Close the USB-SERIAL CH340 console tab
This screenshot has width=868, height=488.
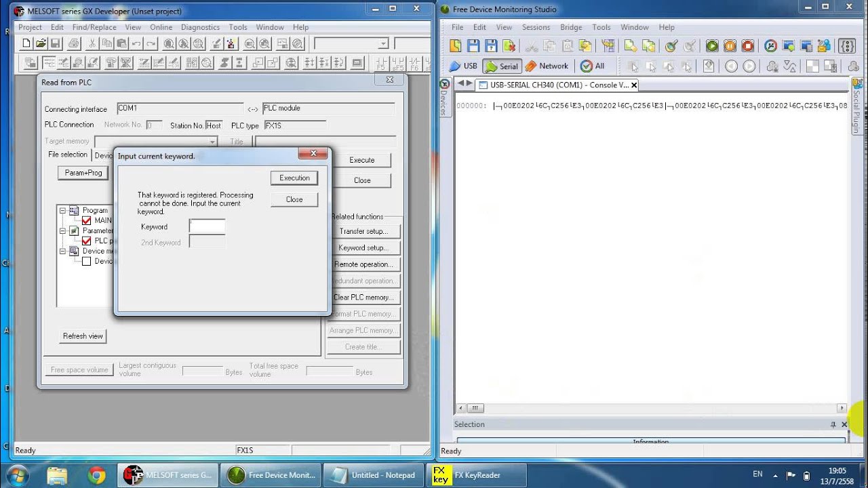pyautogui.click(x=634, y=85)
